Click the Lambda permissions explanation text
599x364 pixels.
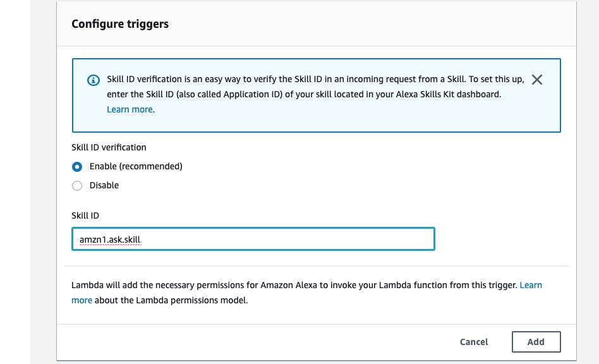[x=291, y=286]
